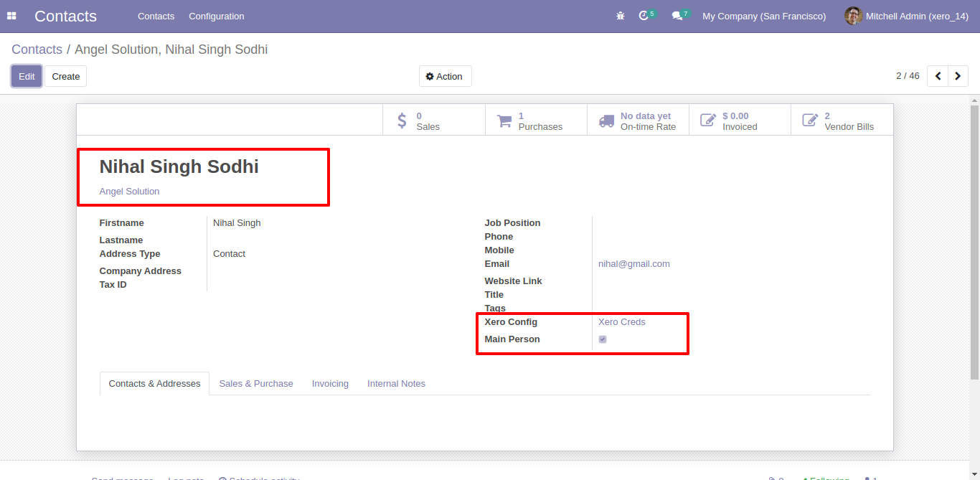Click the Tax ID label

[113, 285]
